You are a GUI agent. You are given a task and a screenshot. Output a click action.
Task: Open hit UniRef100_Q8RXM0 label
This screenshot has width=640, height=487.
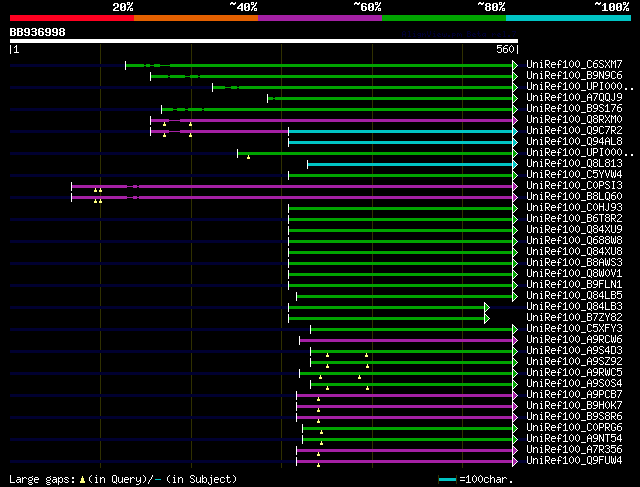574,120
